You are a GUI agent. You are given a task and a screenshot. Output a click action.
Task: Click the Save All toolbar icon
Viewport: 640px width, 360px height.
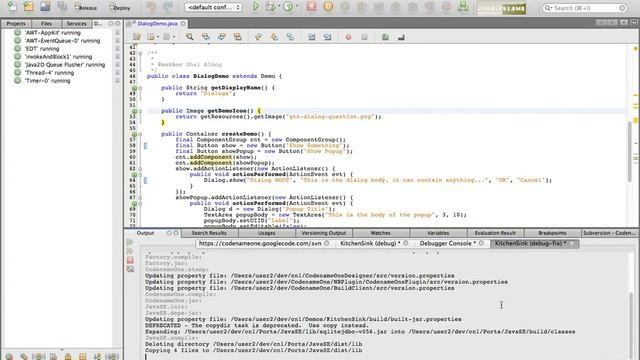(62, 6)
